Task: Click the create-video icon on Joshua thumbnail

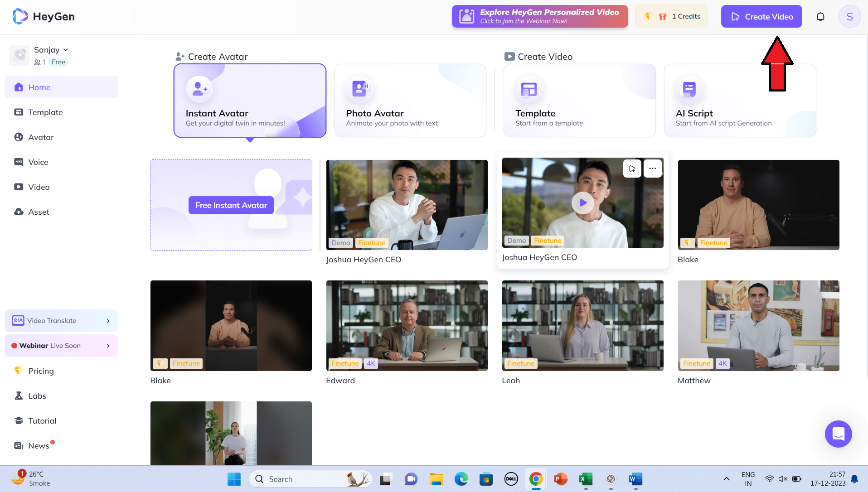Action: [632, 169]
